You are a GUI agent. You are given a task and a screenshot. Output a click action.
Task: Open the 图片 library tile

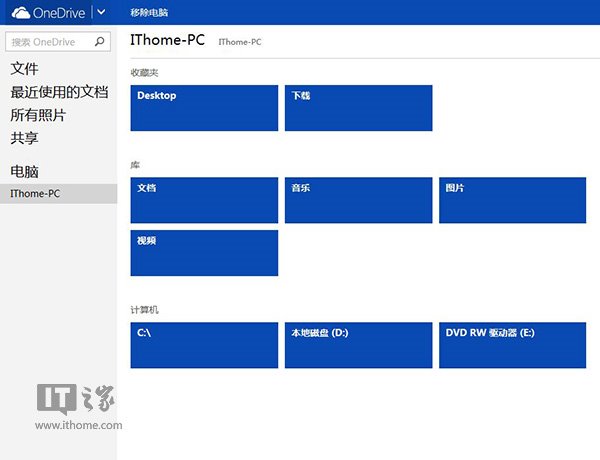(x=512, y=200)
